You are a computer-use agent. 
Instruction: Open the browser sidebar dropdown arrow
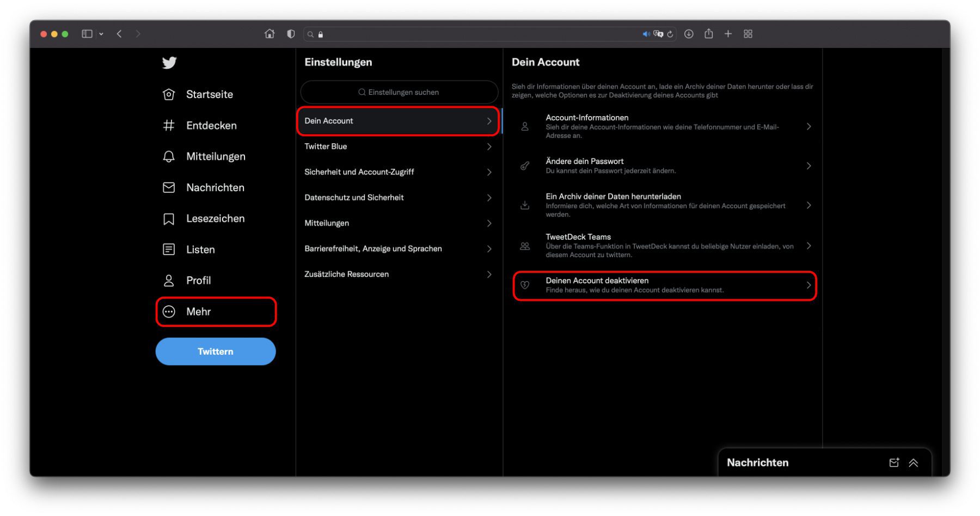point(101,34)
